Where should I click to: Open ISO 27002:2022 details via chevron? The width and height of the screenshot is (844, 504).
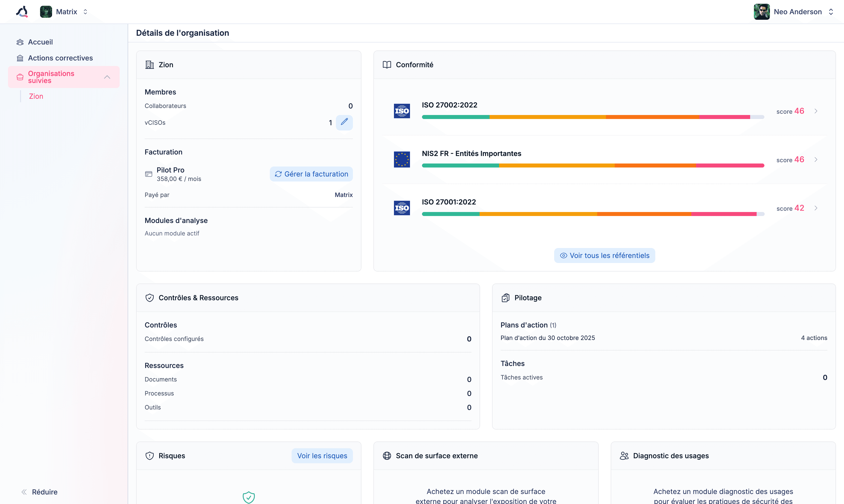pos(816,111)
